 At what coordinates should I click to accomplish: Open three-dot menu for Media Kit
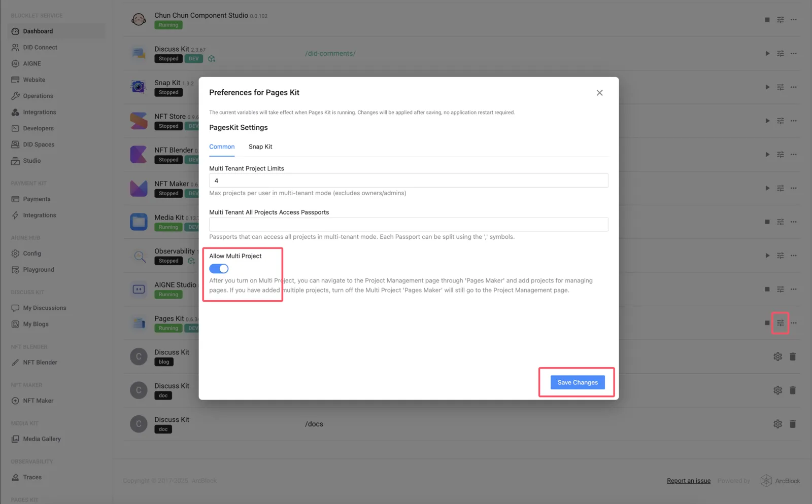(794, 222)
